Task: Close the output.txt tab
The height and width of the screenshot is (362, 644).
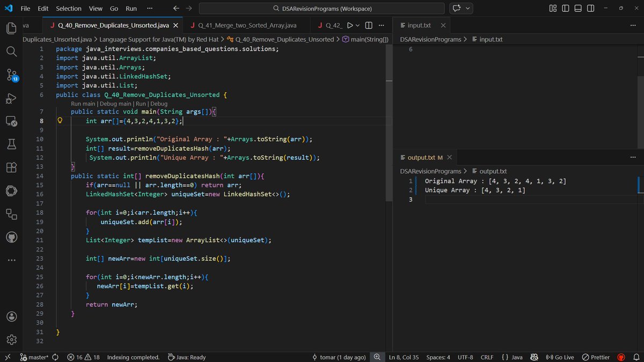Action: [449, 157]
